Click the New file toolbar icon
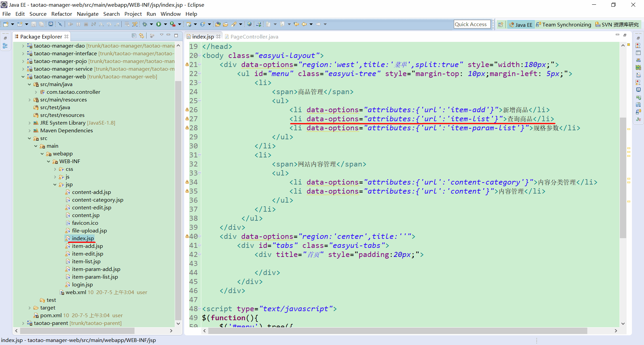The height and width of the screenshot is (345, 644). [x=6, y=24]
